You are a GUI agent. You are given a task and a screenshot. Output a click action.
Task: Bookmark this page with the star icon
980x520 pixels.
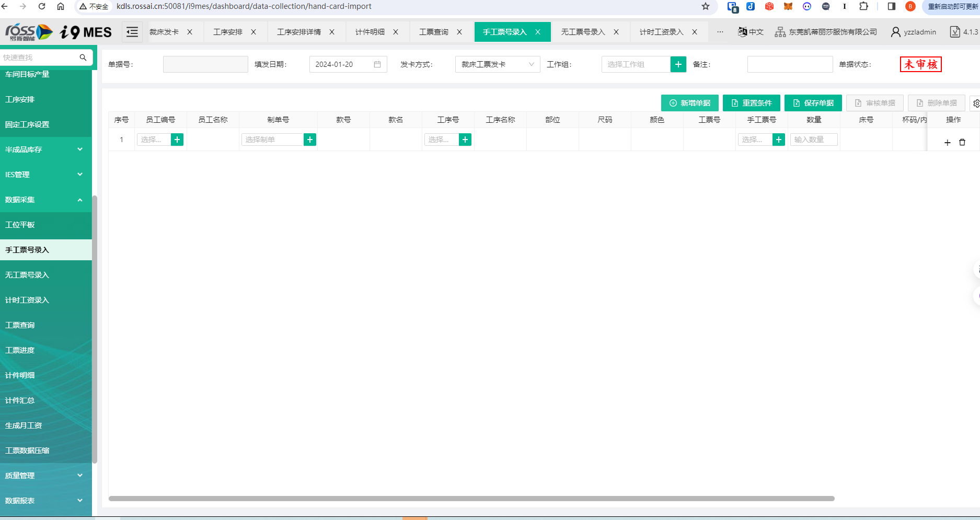(x=706, y=6)
